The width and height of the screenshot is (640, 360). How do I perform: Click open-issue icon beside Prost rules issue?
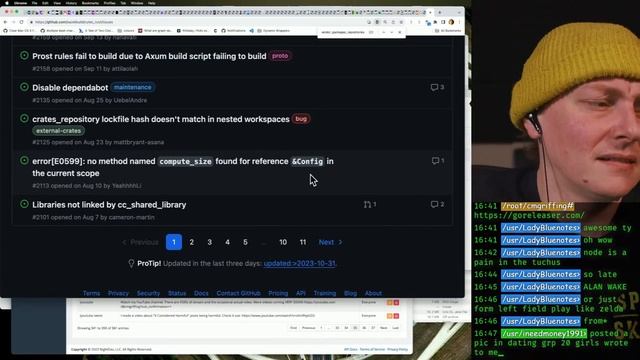[x=24, y=55]
